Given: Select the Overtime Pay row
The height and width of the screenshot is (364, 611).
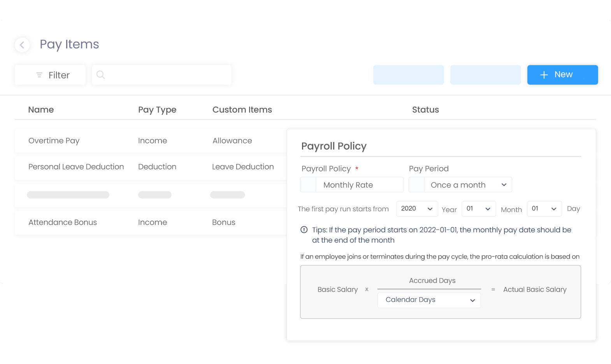Looking at the screenshot, I should tap(151, 141).
